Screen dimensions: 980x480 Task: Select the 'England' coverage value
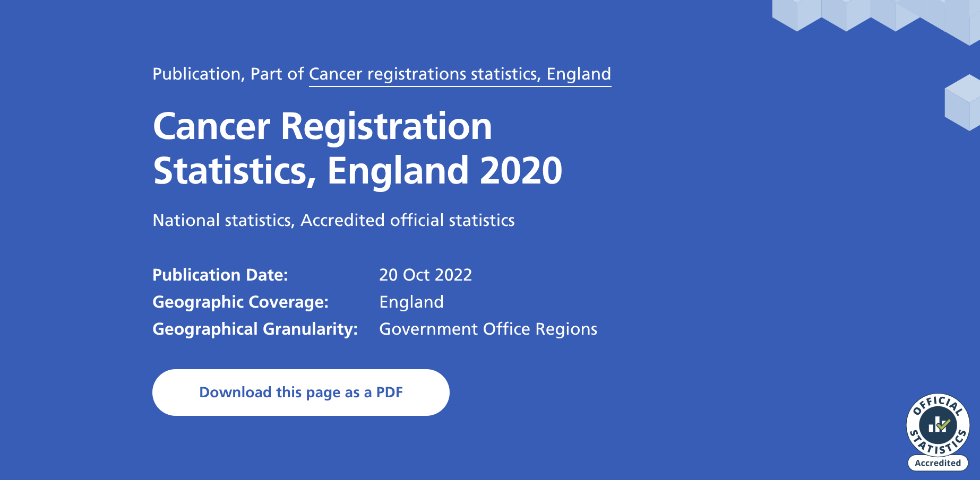click(x=410, y=302)
